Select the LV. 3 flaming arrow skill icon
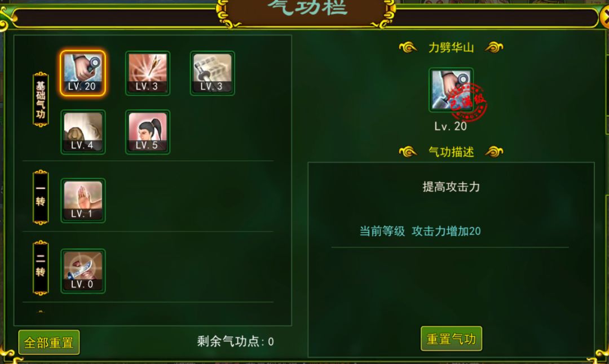609x364 pixels. click(148, 73)
